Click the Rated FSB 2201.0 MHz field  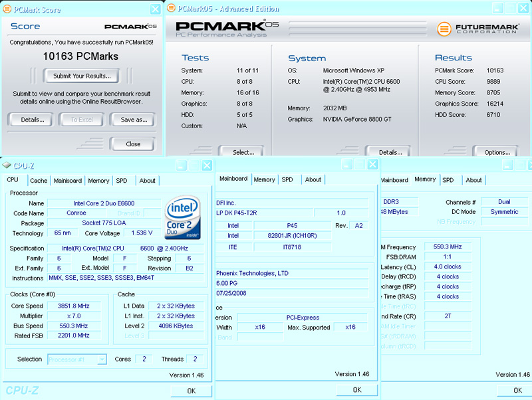click(74, 336)
